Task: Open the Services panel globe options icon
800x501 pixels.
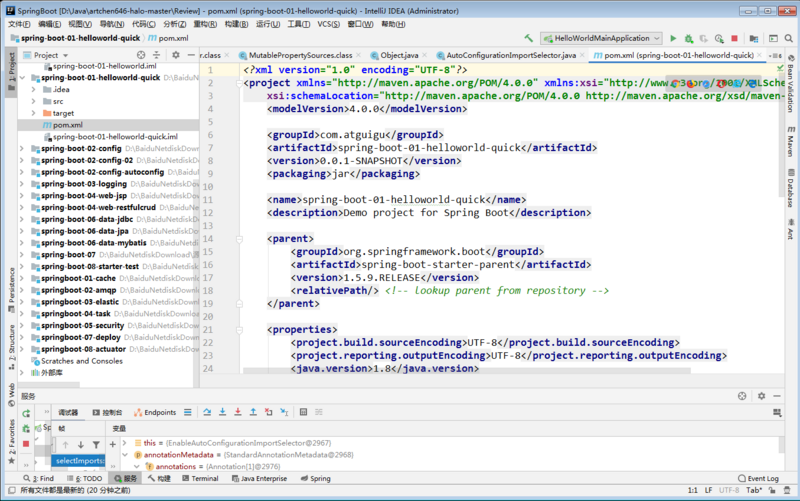Action: coord(742,396)
